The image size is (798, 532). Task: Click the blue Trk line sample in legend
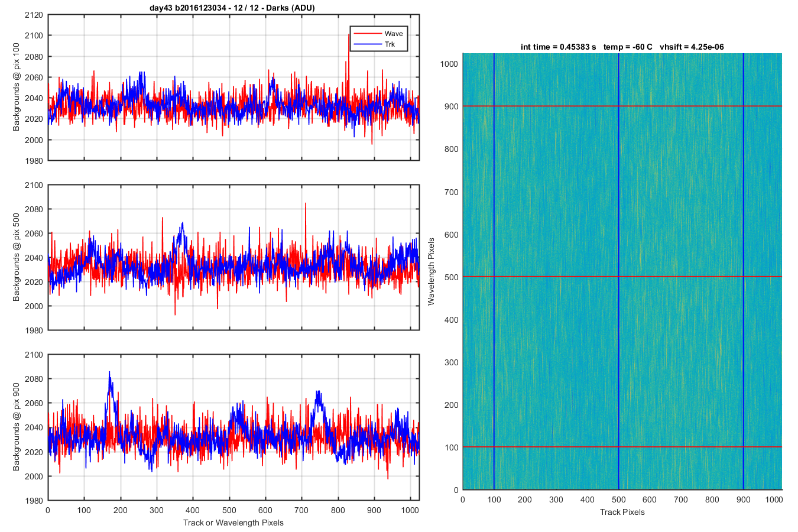[x=367, y=44]
